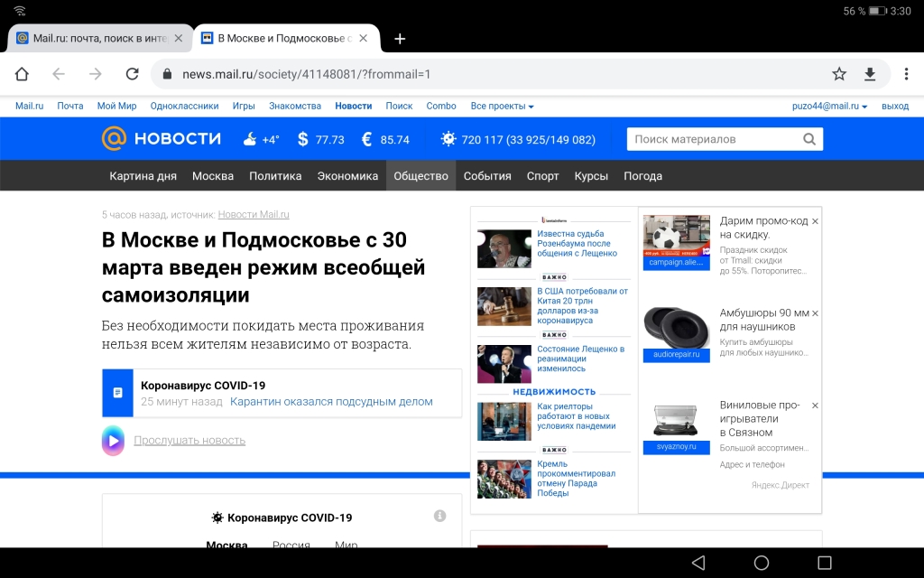924x578 pixels.
Task: Tap the download icon in address bar
Action: 870,74
